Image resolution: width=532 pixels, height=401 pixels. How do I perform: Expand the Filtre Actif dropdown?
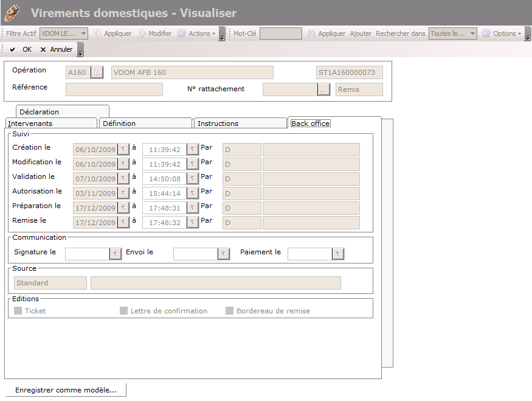83,34
